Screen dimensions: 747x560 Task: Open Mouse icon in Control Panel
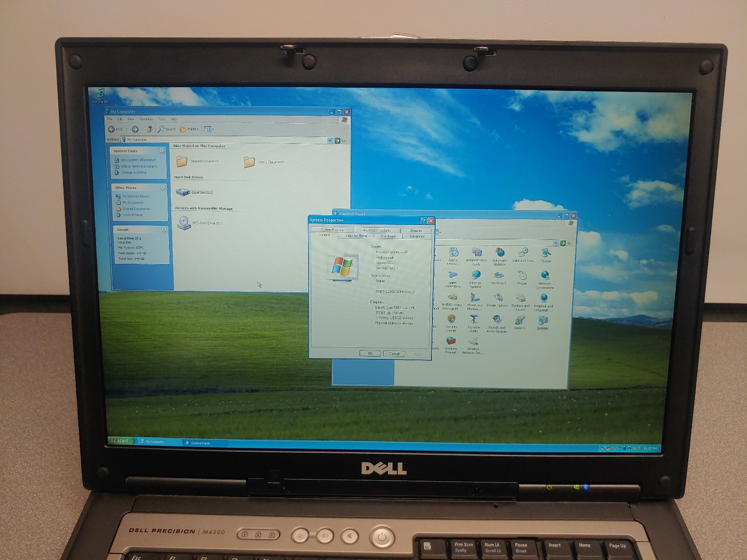(x=521, y=278)
